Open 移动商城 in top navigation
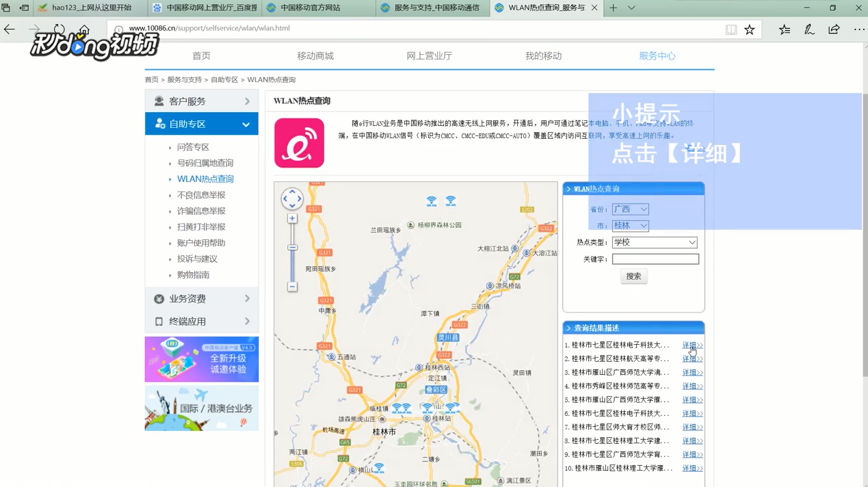 (x=315, y=56)
